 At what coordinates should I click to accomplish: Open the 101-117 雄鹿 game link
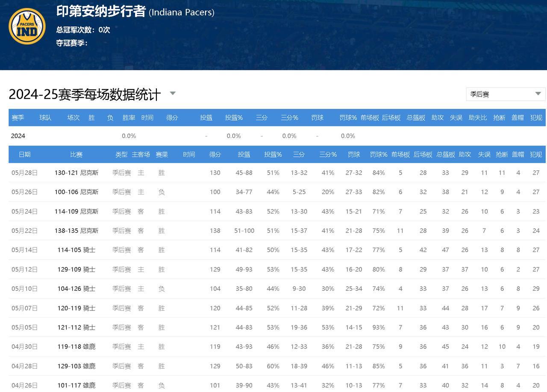click(76, 385)
